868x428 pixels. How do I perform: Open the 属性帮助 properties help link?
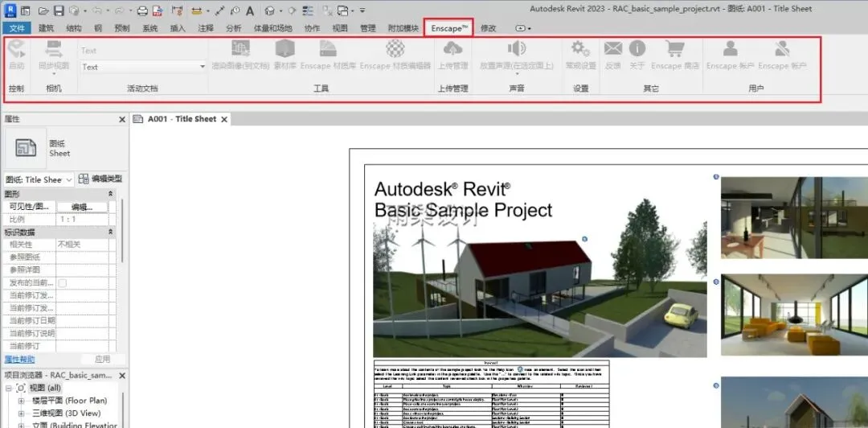click(20, 359)
